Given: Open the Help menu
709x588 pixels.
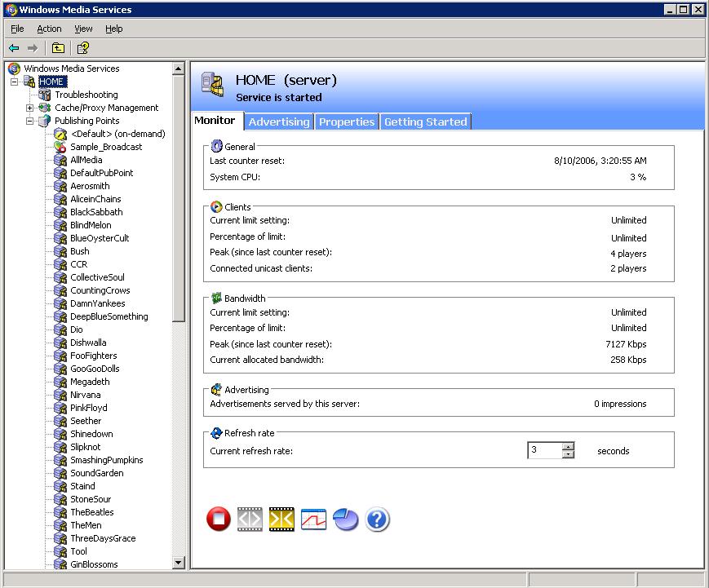Looking at the screenshot, I should tap(114, 29).
